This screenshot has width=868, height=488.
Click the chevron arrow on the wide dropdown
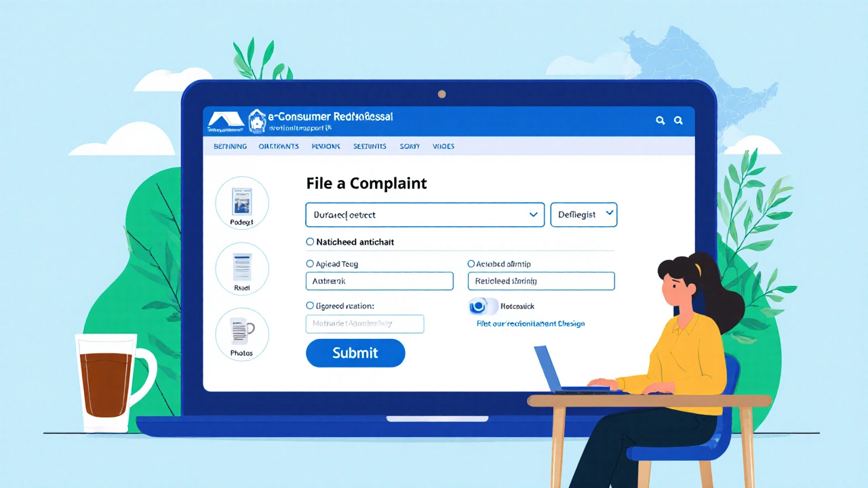click(x=533, y=214)
